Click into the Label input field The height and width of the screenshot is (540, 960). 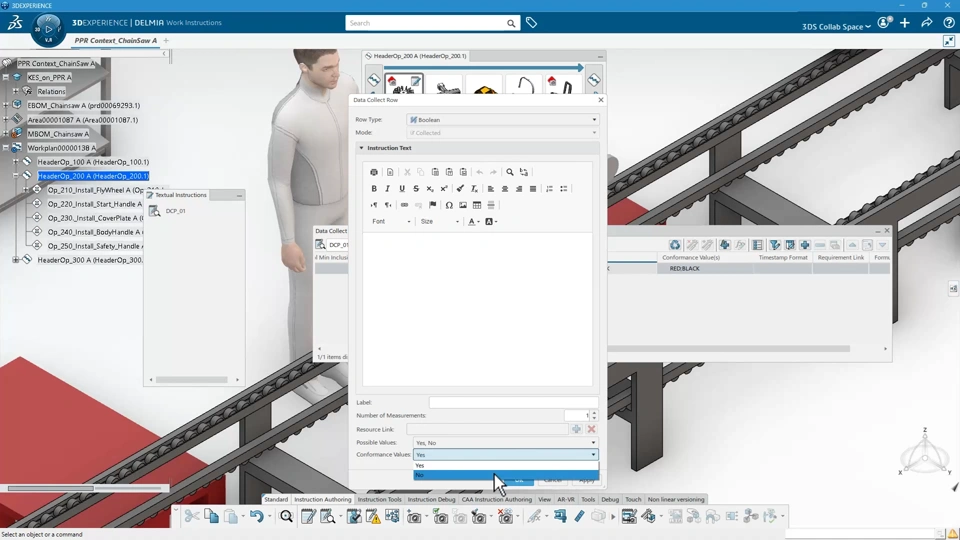pyautogui.click(x=513, y=402)
